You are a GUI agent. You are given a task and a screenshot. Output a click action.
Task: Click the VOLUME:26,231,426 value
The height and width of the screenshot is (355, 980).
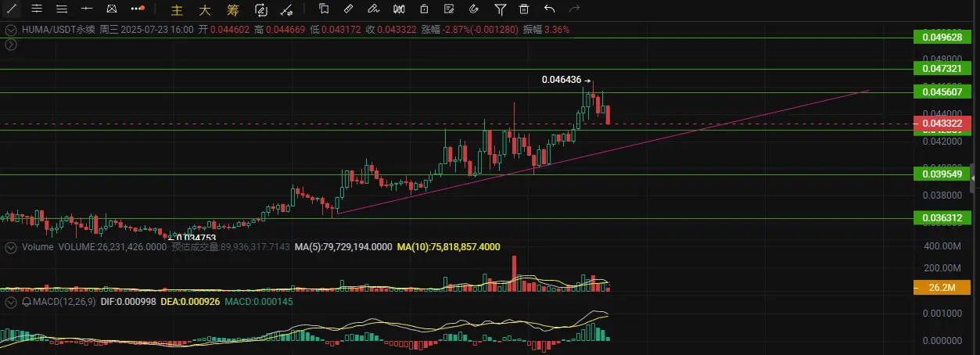click(x=113, y=247)
